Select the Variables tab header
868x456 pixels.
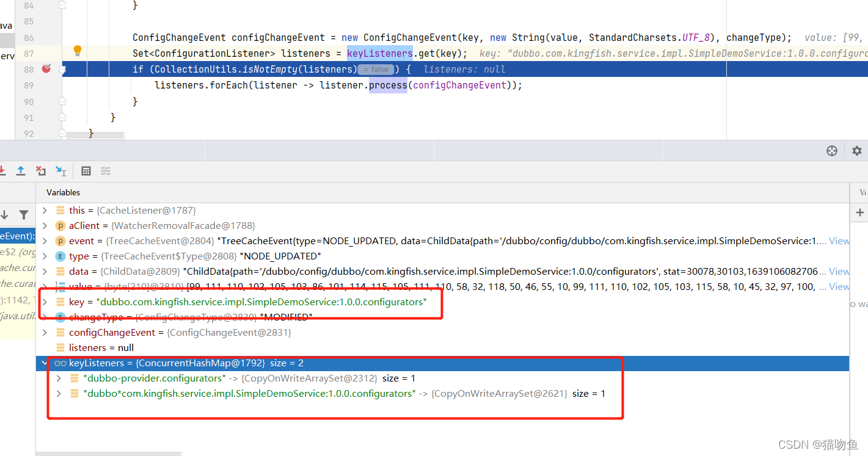[63, 192]
